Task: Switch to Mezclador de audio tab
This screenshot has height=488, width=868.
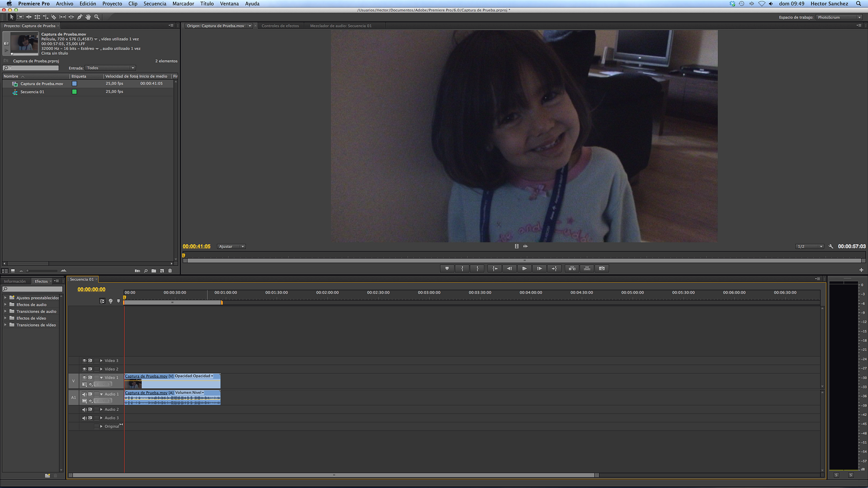Action: (341, 26)
